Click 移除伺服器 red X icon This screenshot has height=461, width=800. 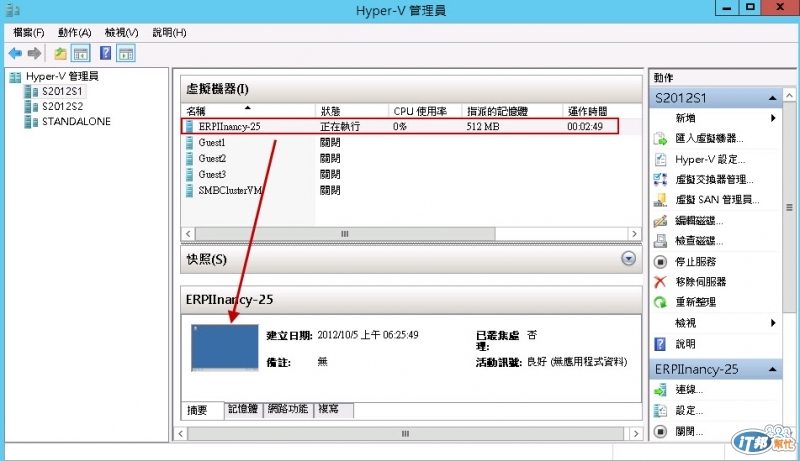point(660,281)
